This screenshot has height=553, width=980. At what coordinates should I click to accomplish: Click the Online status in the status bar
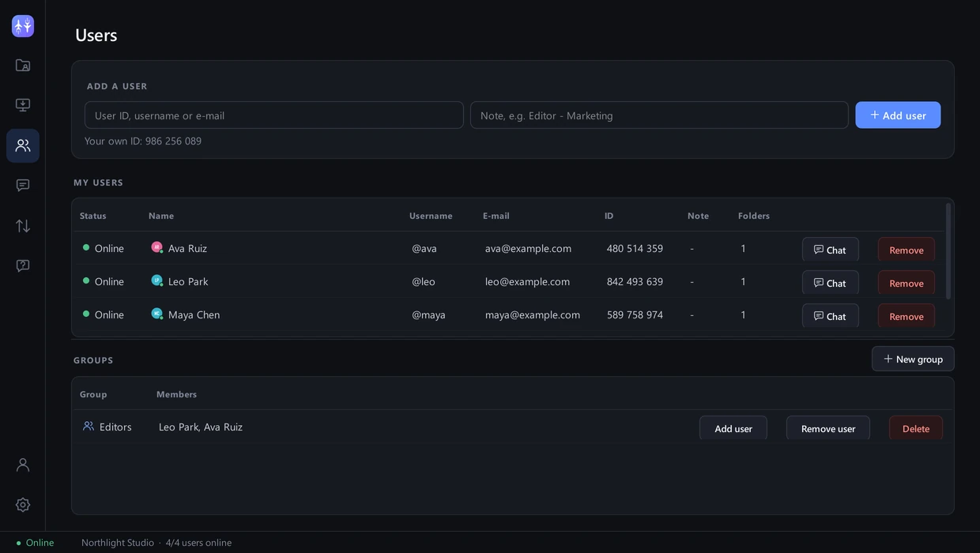[x=36, y=543]
